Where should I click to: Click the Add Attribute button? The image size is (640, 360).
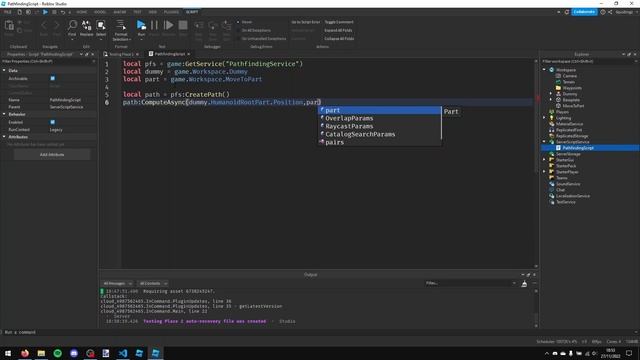(52, 155)
